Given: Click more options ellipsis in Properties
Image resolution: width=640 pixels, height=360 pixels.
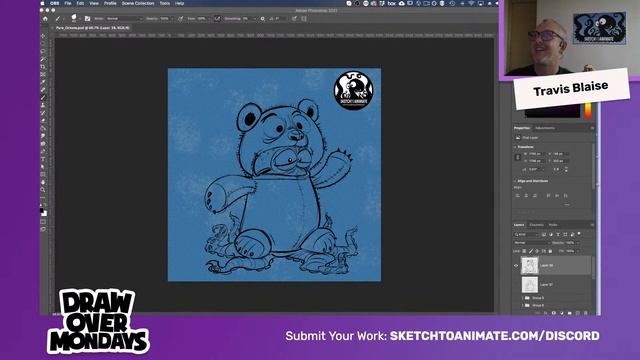Looking at the screenshot, I should (x=567, y=204).
